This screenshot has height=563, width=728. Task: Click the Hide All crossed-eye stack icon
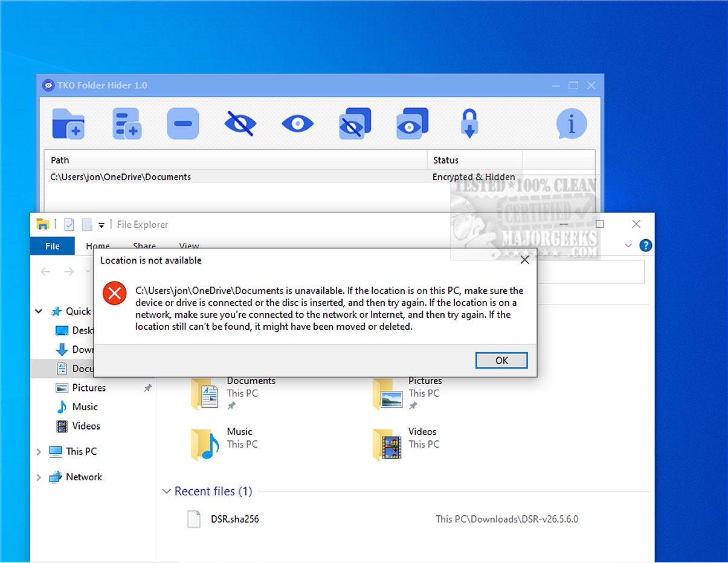point(355,124)
